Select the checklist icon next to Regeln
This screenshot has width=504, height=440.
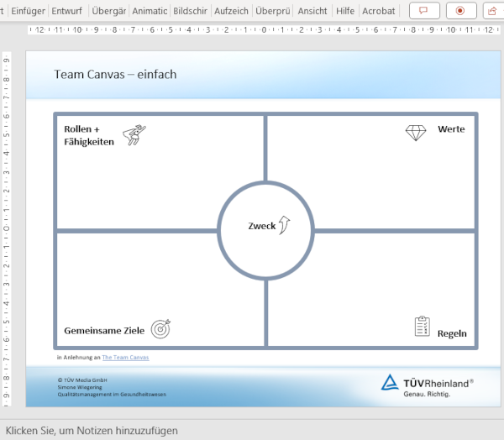[x=423, y=327]
